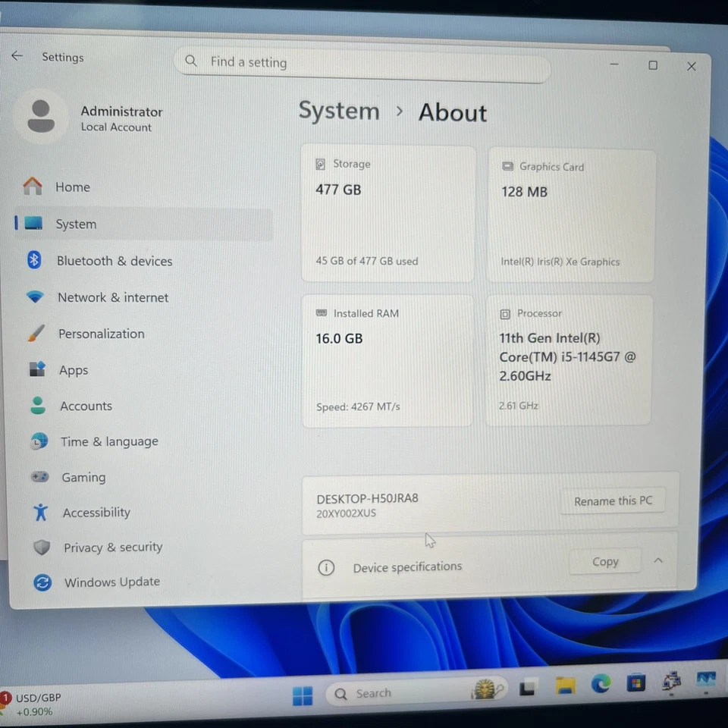The height and width of the screenshot is (728, 728).
Task: Click the Accessibility figure icon
Action: point(35,512)
